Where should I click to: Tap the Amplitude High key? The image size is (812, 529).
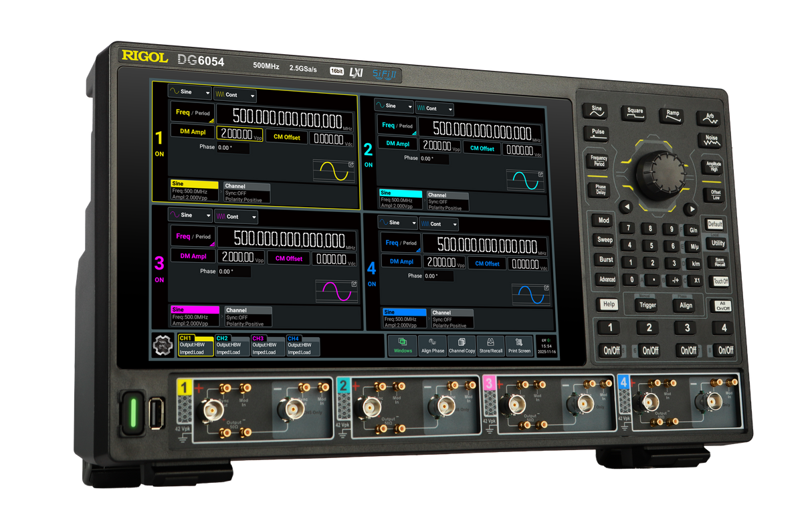(x=714, y=167)
